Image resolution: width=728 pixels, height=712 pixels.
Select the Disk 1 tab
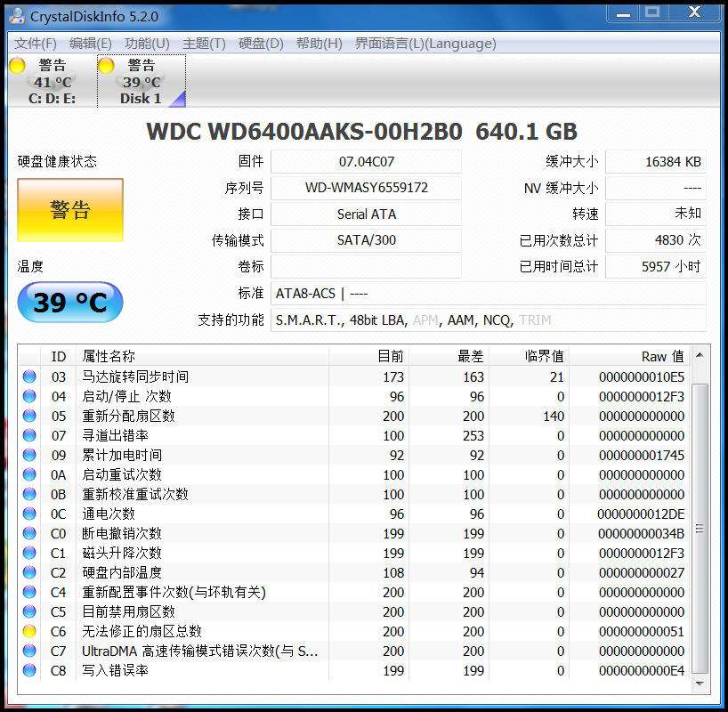(x=142, y=81)
